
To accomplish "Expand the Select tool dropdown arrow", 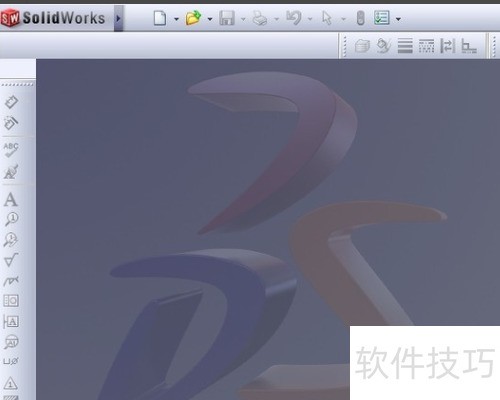I will point(343,19).
